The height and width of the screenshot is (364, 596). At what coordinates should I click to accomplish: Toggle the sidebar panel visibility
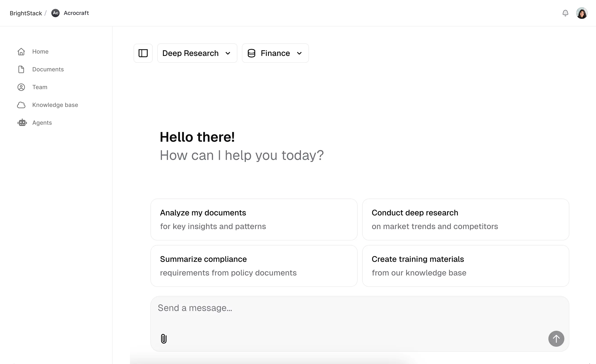click(143, 53)
